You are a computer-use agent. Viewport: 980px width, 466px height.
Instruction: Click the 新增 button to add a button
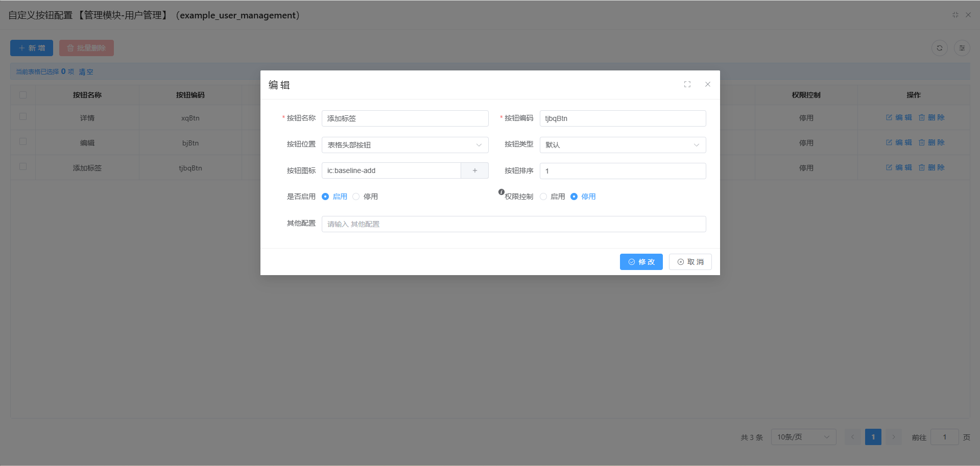point(31,47)
